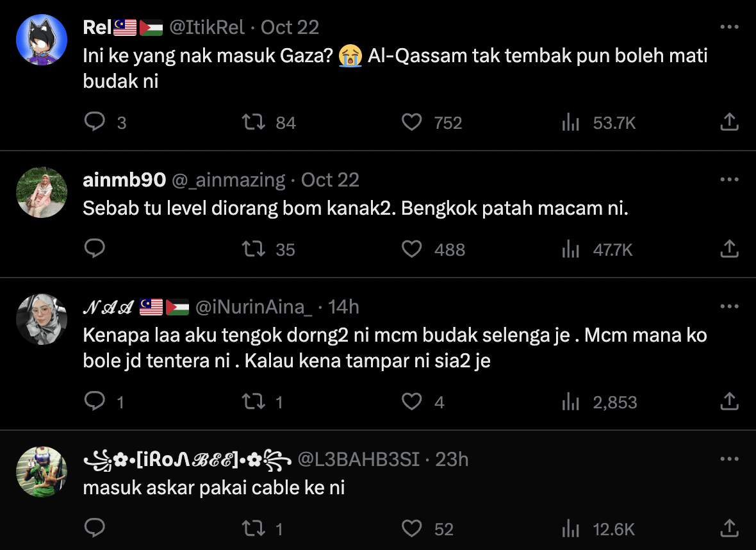The height and width of the screenshot is (550, 756).
Task: Open the @iNurinAina_ profile handle
Action: (x=254, y=308)
